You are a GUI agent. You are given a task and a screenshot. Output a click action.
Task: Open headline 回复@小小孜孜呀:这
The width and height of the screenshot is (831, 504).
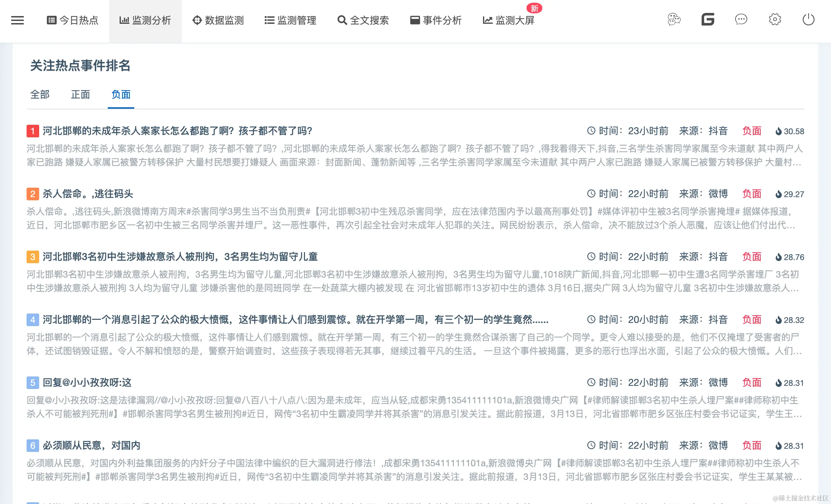(87, 382)
